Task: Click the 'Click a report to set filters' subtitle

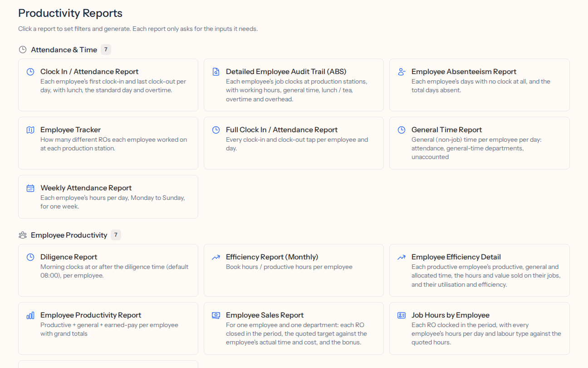Action: pos(138,29)
